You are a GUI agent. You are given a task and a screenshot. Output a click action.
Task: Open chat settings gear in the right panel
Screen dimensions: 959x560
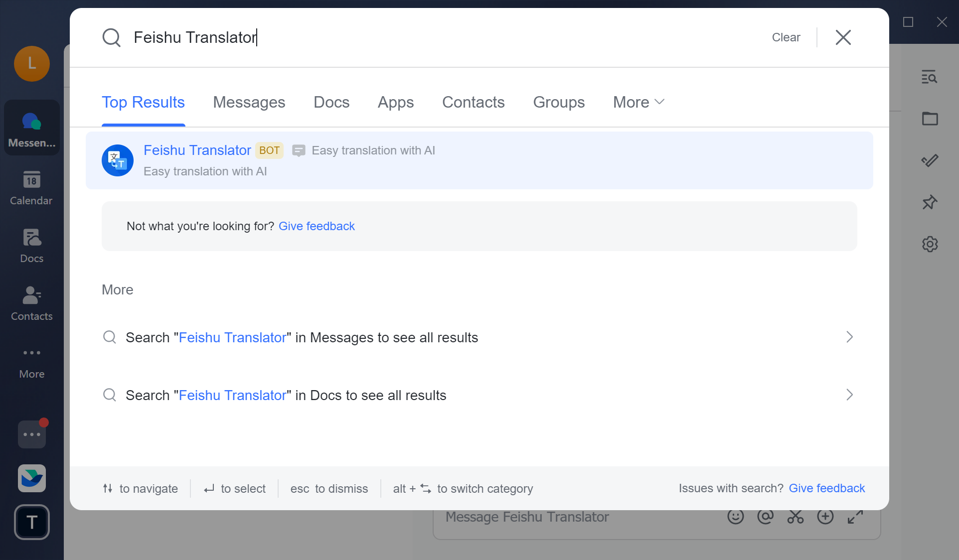coord(929,244)
